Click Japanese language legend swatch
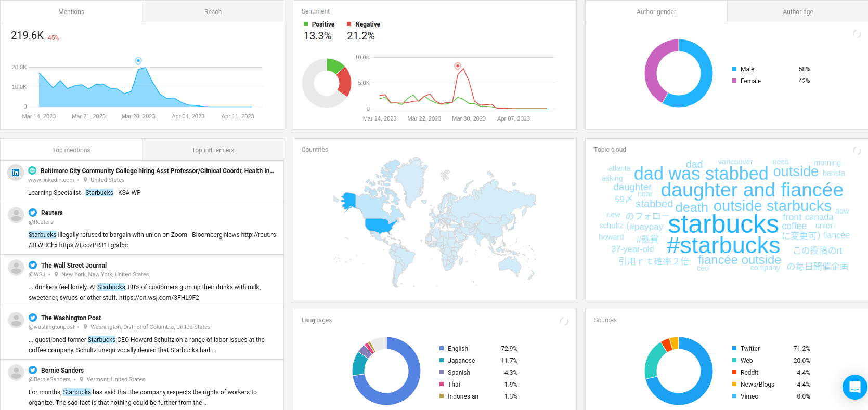Image resolution: width=868 pixels, height=410 pixels. (442, 360)
